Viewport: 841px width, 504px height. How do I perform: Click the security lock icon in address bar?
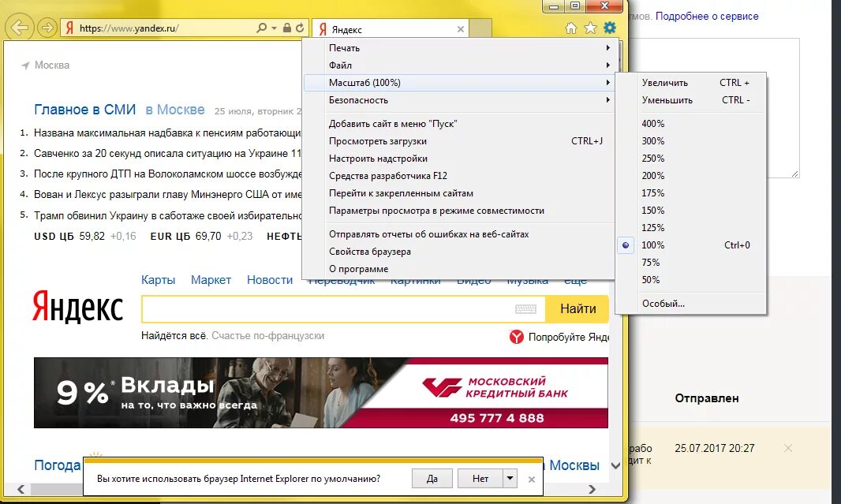[287, 28]
